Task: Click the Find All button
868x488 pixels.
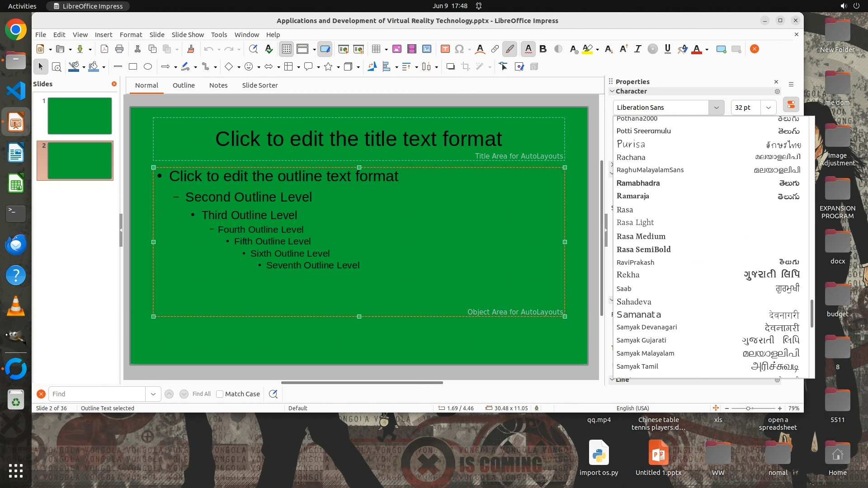Action: tap(201, 394)
